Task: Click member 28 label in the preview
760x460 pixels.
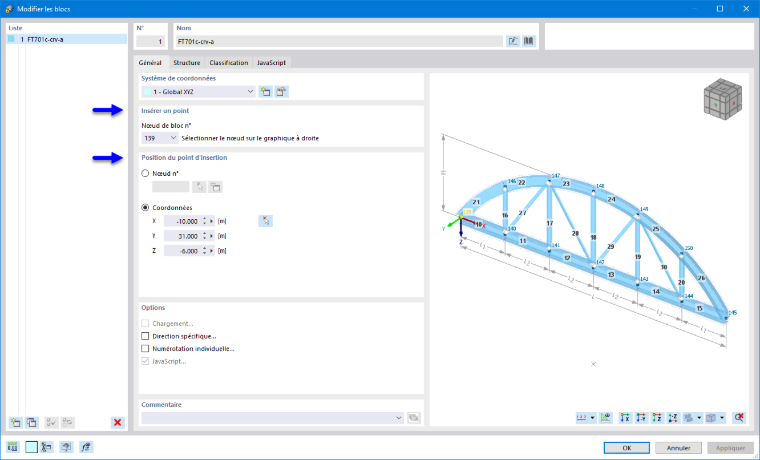Action: tap(575, 233)
